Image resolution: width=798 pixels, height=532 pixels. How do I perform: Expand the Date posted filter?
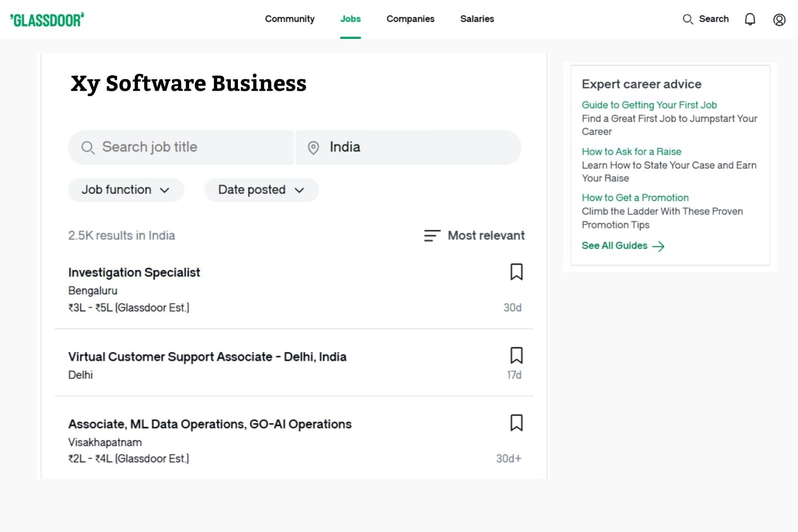coord(262,190)
